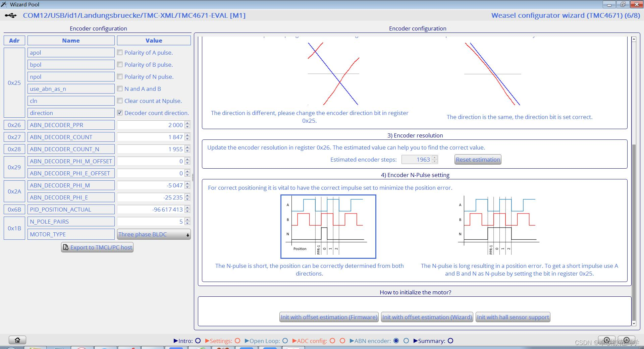Select first ABN encoder radio button

396,341
